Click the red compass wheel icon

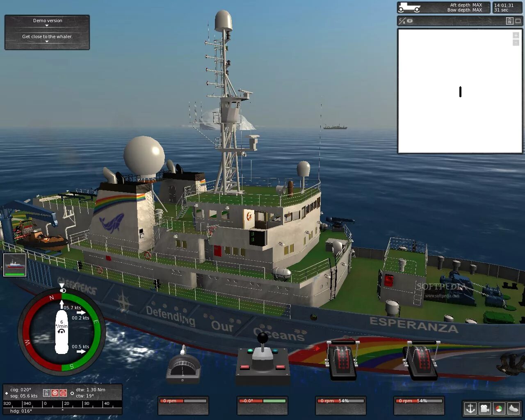[x=63, y=393]
